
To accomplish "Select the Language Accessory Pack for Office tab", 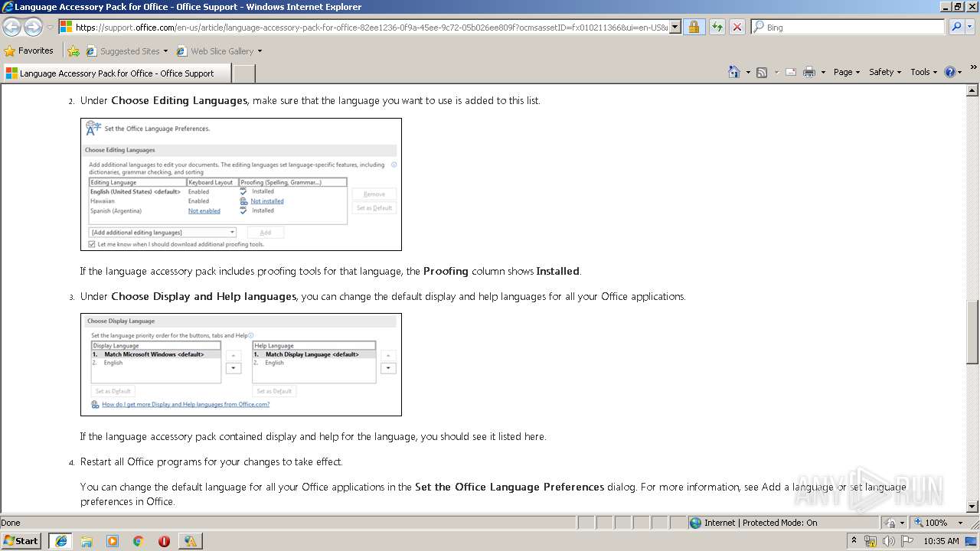I will point(116,73).
